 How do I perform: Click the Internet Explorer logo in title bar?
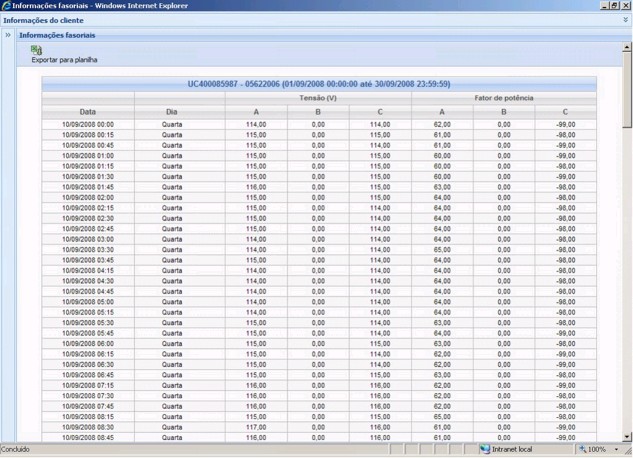(6, 5)
